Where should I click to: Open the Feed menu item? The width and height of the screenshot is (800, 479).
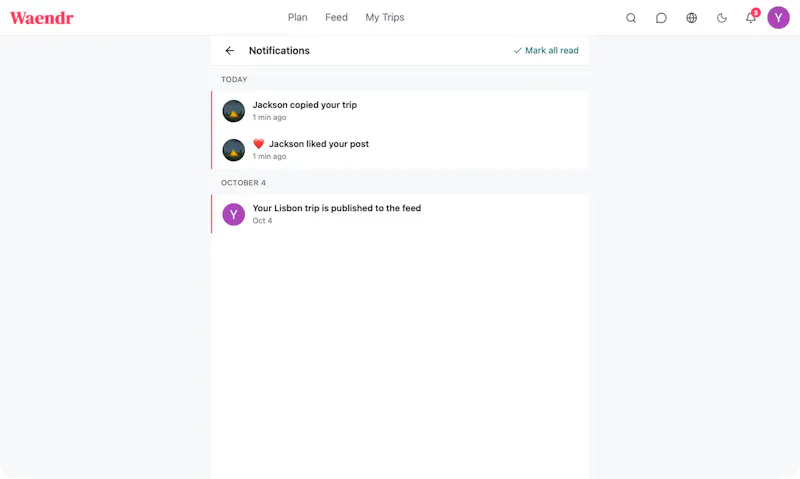coord(336,17)
